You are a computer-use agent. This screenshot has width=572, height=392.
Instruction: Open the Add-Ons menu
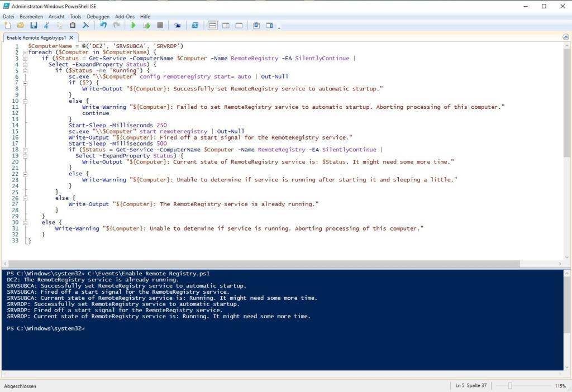tap(124, 16)
